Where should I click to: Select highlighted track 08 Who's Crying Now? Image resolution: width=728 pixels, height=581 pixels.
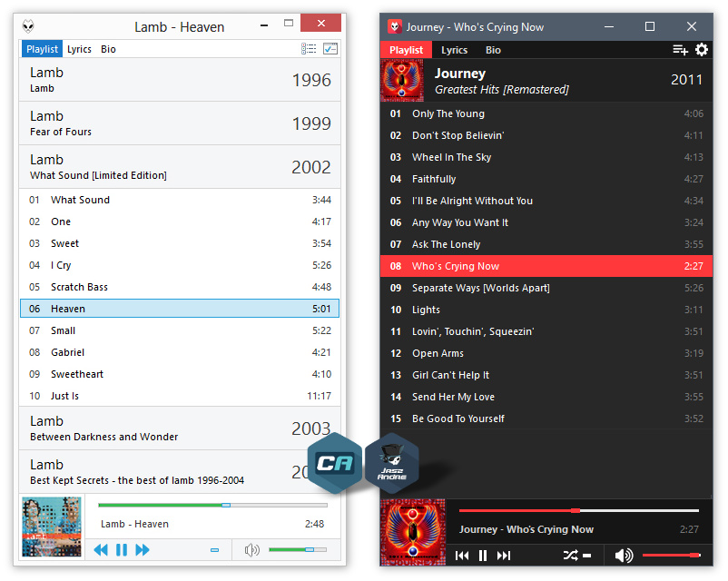[546, 266]
